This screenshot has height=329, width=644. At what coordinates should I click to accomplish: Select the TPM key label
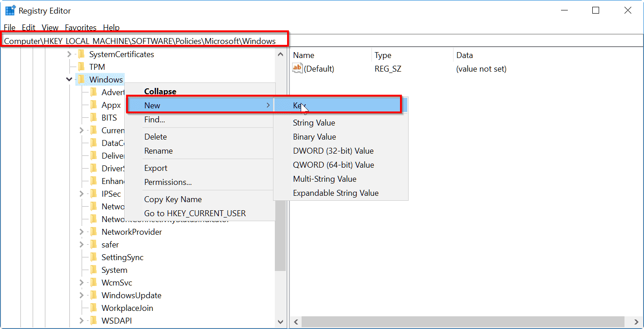pos(97,67)
